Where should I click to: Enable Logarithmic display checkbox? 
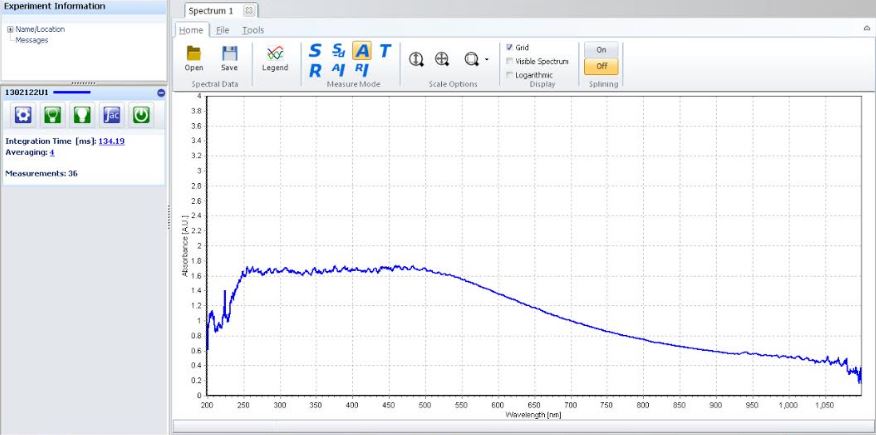click(510, 75)
